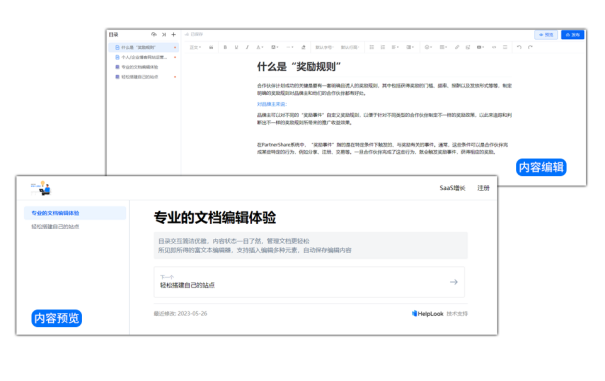Toggle italic formatting in the editor toolbar
605x381 pixels.
[x=247, y=47]
